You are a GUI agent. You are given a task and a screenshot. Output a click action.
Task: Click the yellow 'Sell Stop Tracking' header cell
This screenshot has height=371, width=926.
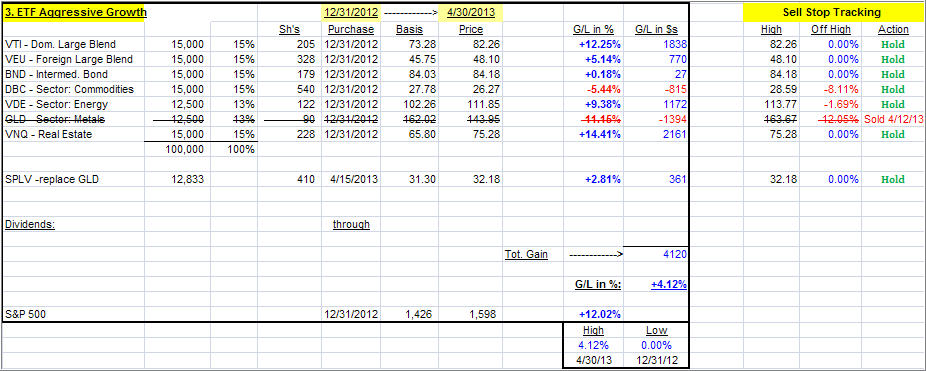click(832, 12)
